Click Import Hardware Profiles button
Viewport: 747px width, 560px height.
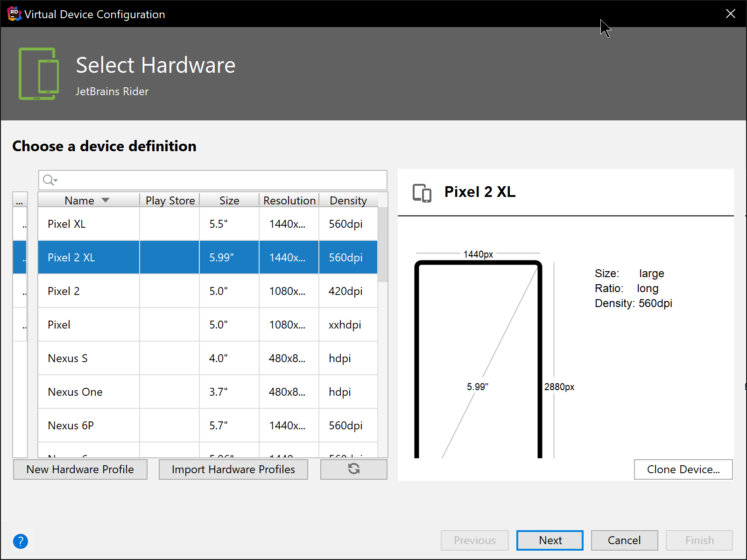(233, 469)
